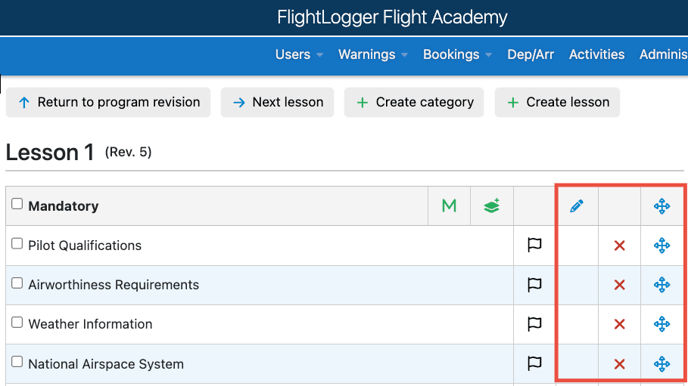The image size is (688, 386).
Task: Click Return to program revision button
Action: 108,102
